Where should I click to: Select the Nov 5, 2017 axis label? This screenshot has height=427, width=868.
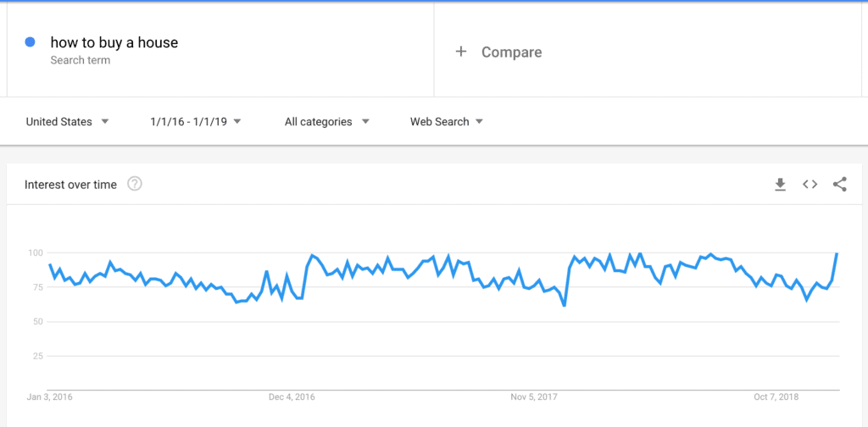[x=534, y=397]
